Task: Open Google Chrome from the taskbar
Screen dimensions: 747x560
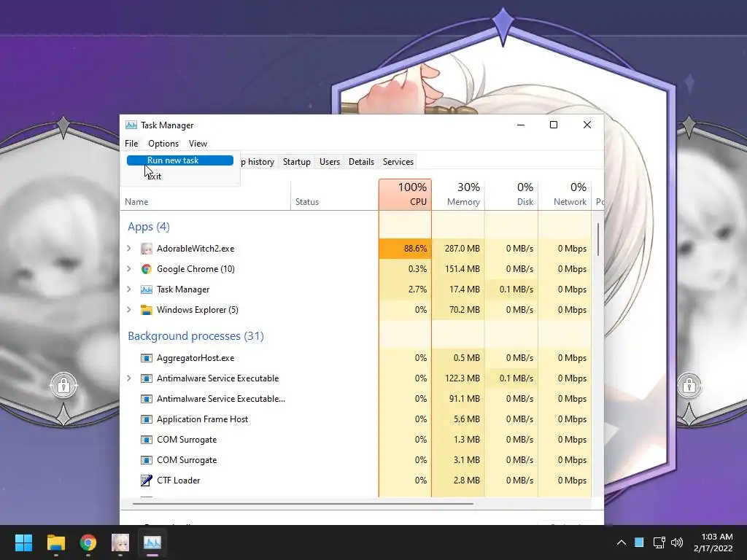Action: coord(88,542)
